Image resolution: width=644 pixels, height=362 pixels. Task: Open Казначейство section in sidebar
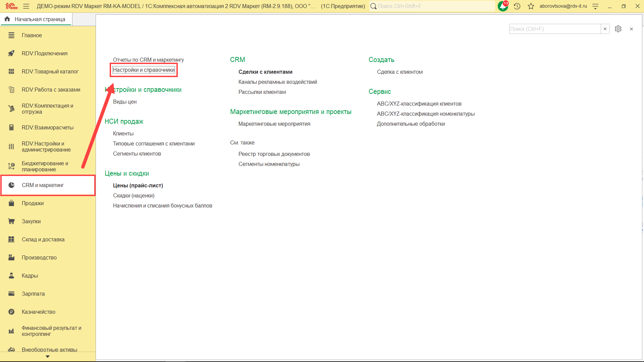pyautogui.click(x=38, y=312)
